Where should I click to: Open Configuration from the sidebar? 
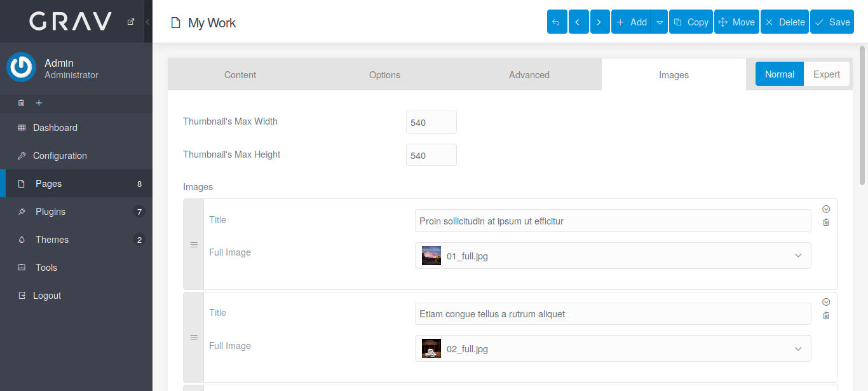(76, 156)
